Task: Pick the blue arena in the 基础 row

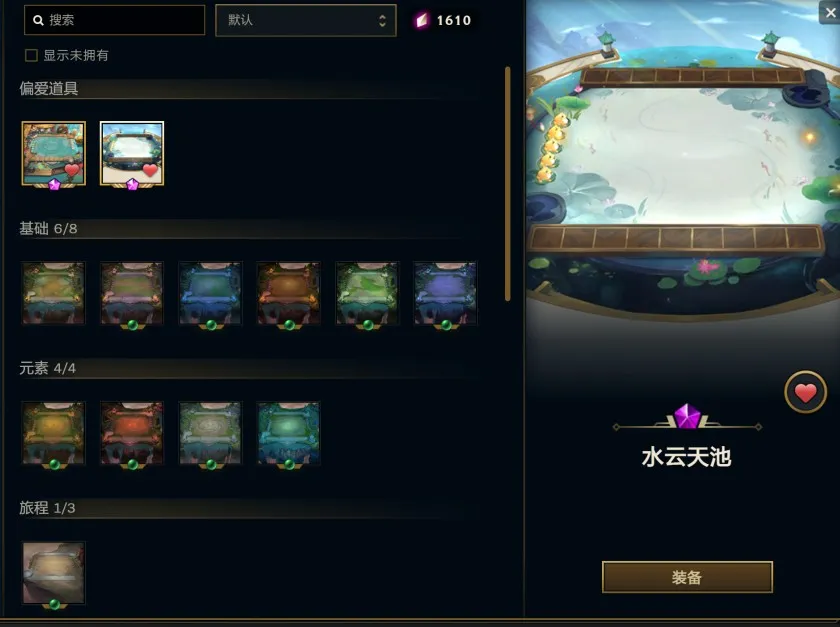Action: [x=210, y=293]
